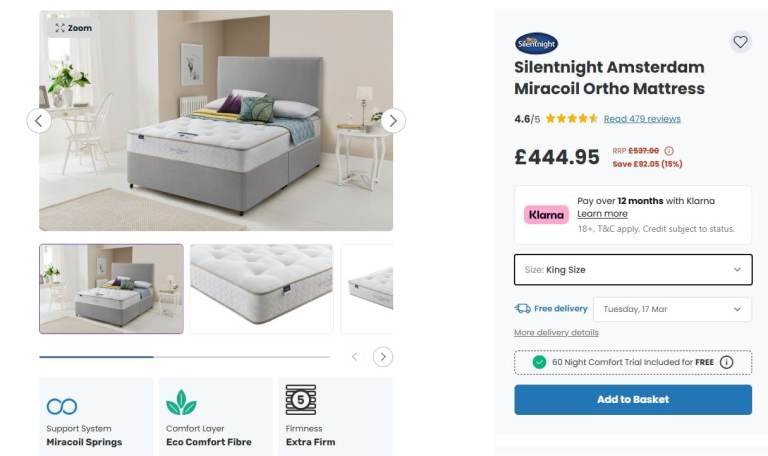Click the Silentnight brand logo
This screenshot has height=456, width=768.
(x=536, y=44)
